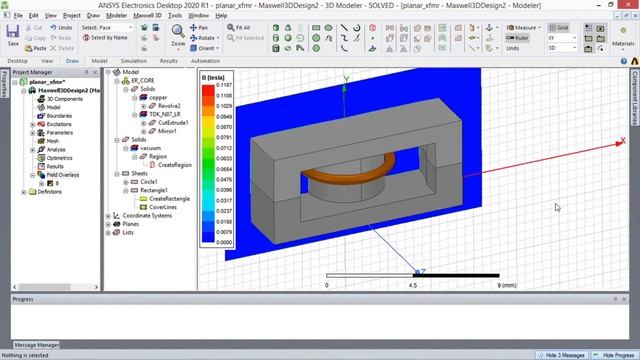Viewport: 640px width, 360px height.
Task: Select the Pan tool
Action: [199, 27]
